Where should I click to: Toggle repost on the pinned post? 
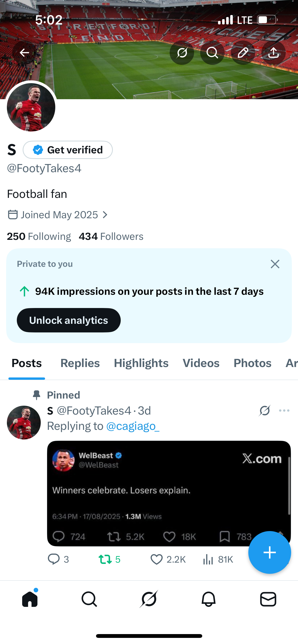tap(105, 559)
